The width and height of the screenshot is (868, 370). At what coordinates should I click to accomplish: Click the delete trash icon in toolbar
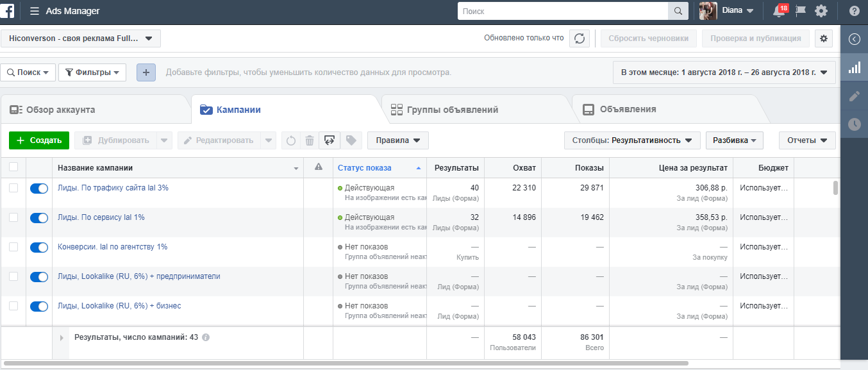click(309, 140)
